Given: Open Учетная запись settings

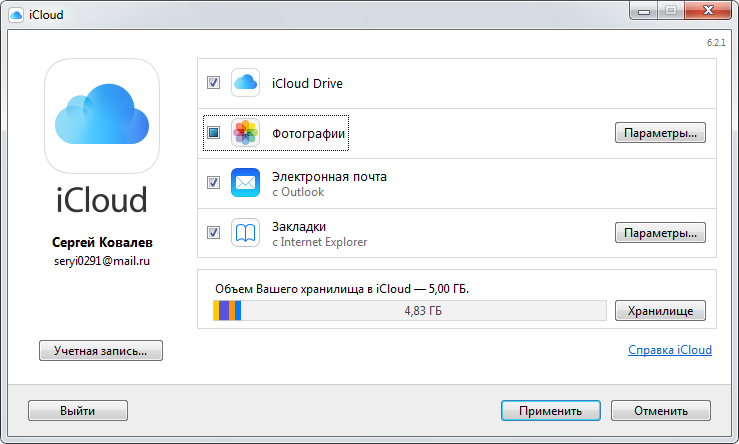Looking at the screenshot, I should click(x=101, y=351).
